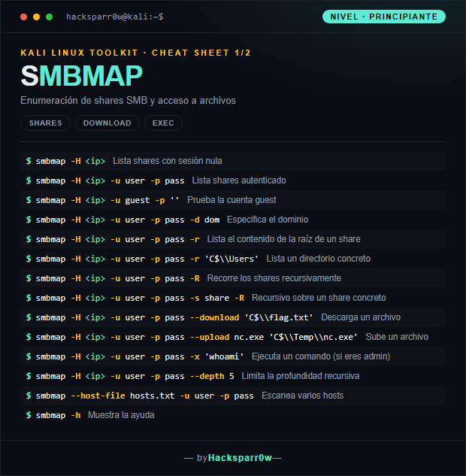Click the green window dot

tap(49, 17)
